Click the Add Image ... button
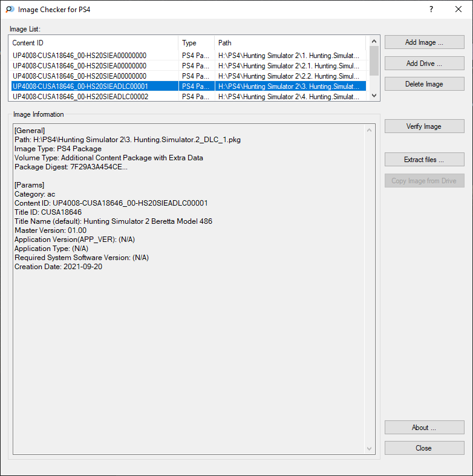473x476 pixels. pos(424,42)
